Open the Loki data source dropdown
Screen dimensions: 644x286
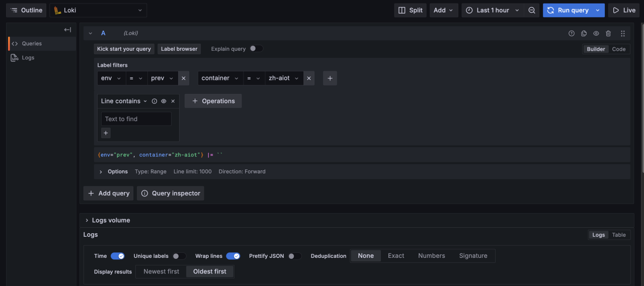(x=98, y=10)
